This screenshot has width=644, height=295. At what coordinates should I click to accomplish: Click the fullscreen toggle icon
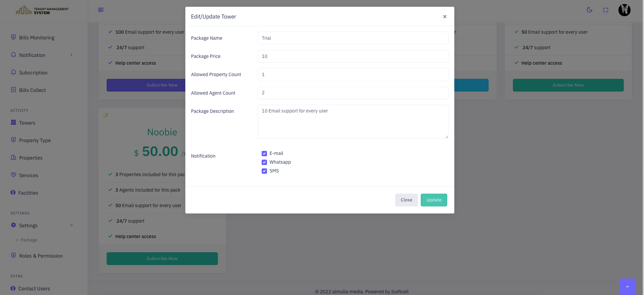point(605,10)
